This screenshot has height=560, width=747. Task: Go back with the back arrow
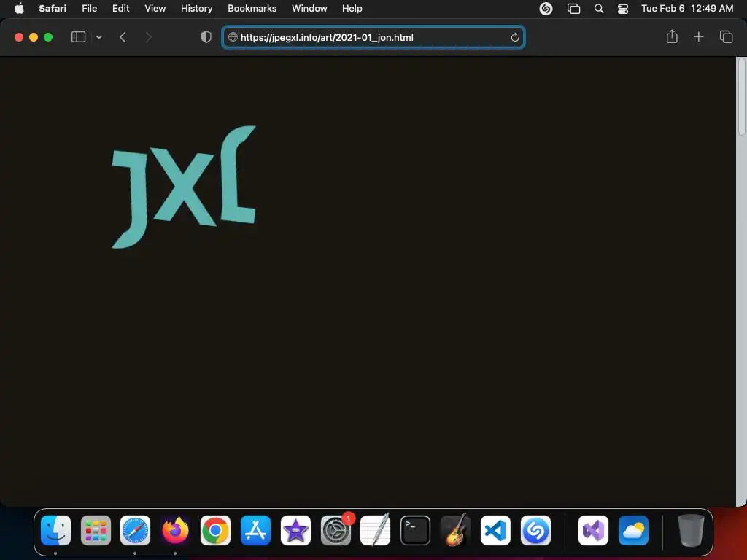123,37
